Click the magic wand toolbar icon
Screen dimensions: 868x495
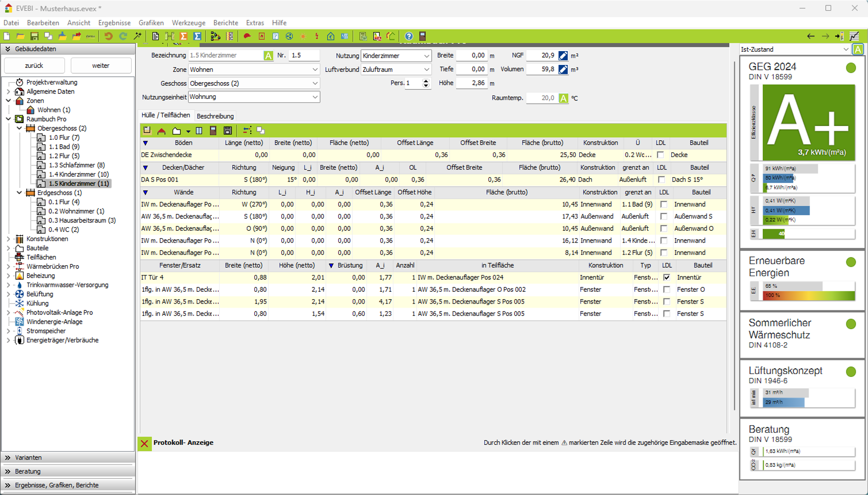138,36
